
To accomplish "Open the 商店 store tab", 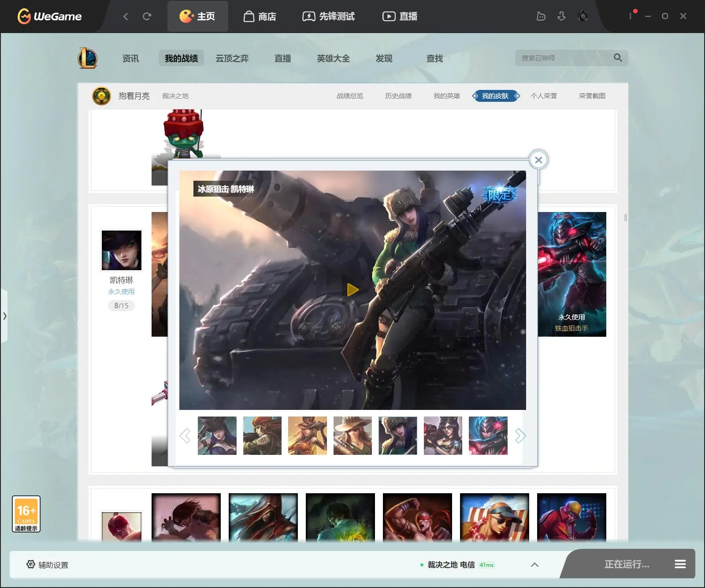I will click(x=260, y=16).
